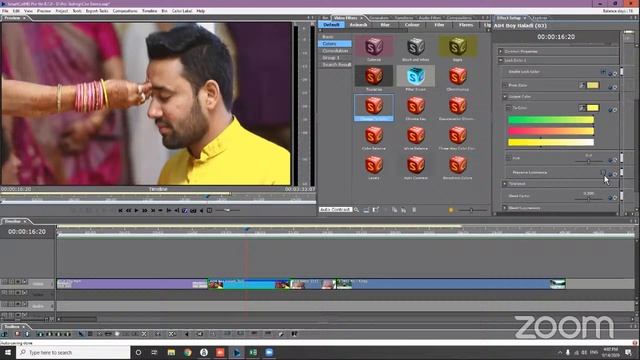Select the Colorize filter cube
This screenshot has width=640, height=360.
point(373,47)
